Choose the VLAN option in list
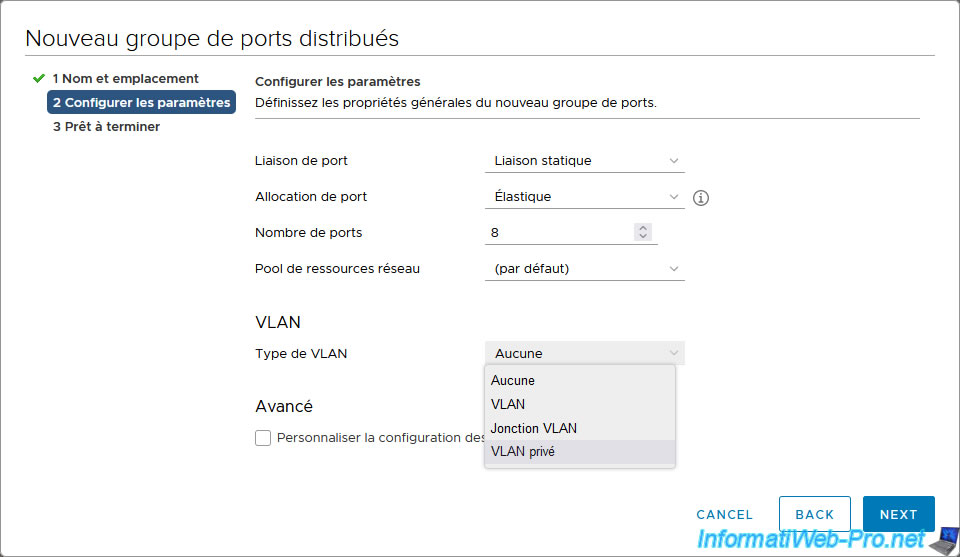The height and width of the screenshot is (557, 960). click(580, 404)
